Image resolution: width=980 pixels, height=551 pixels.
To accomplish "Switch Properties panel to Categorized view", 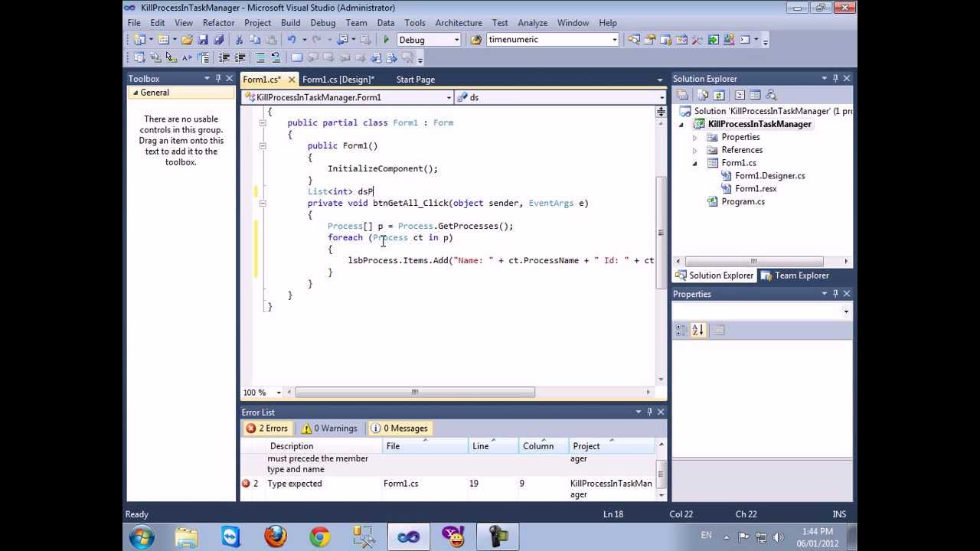I will 681,330.
